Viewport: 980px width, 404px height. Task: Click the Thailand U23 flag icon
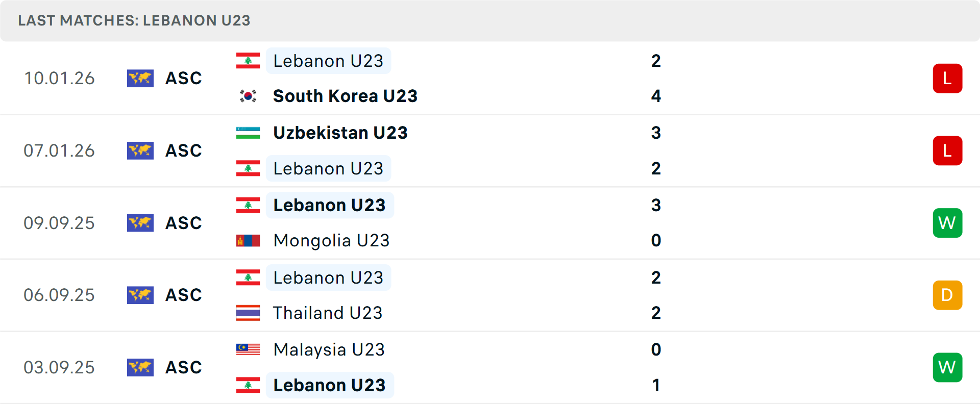[248, 313]
